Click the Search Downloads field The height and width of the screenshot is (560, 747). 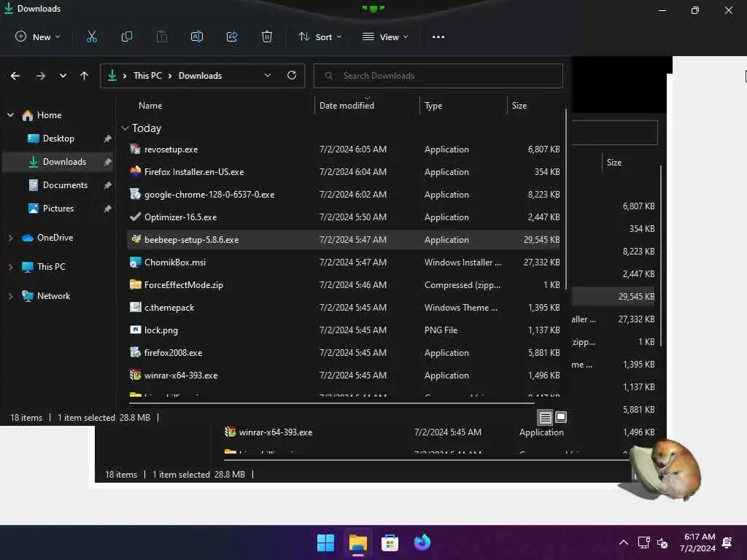438,76
